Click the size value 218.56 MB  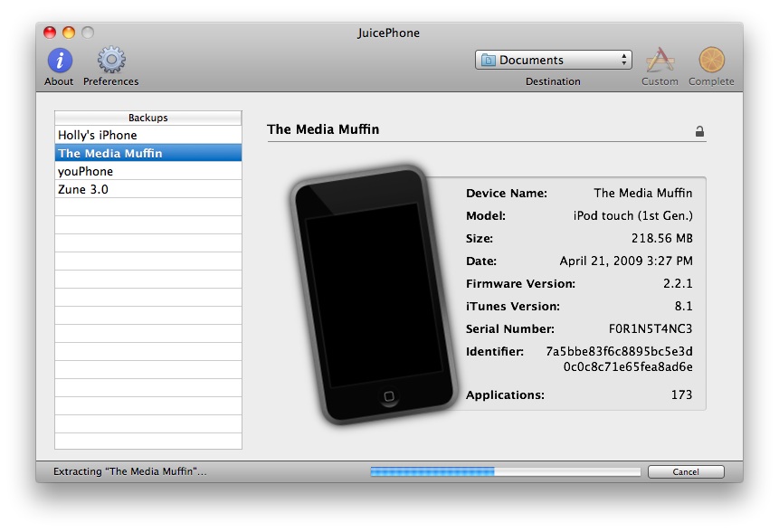(661, 239)
